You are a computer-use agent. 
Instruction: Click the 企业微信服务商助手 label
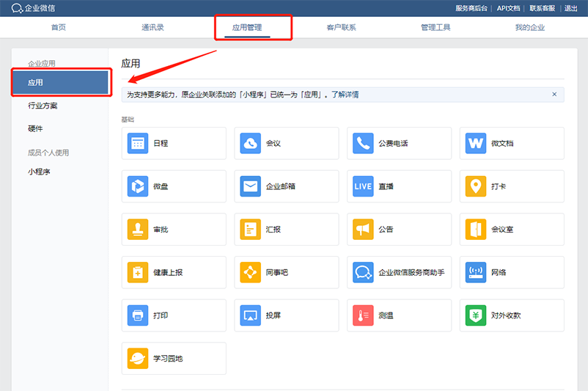(x=411, y=272)
